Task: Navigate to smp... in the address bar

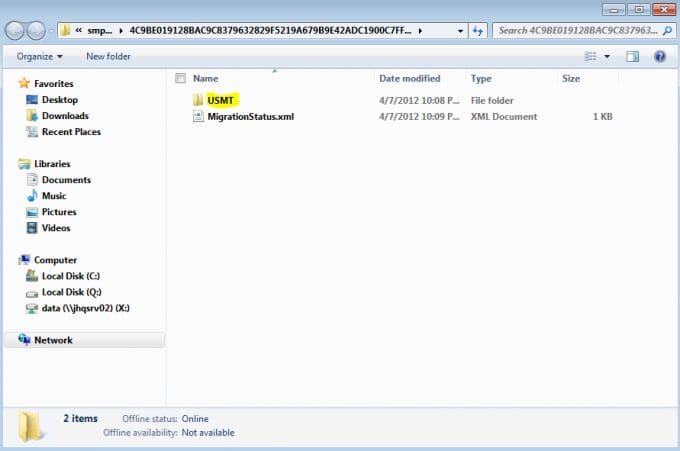Action: (100, 31)
